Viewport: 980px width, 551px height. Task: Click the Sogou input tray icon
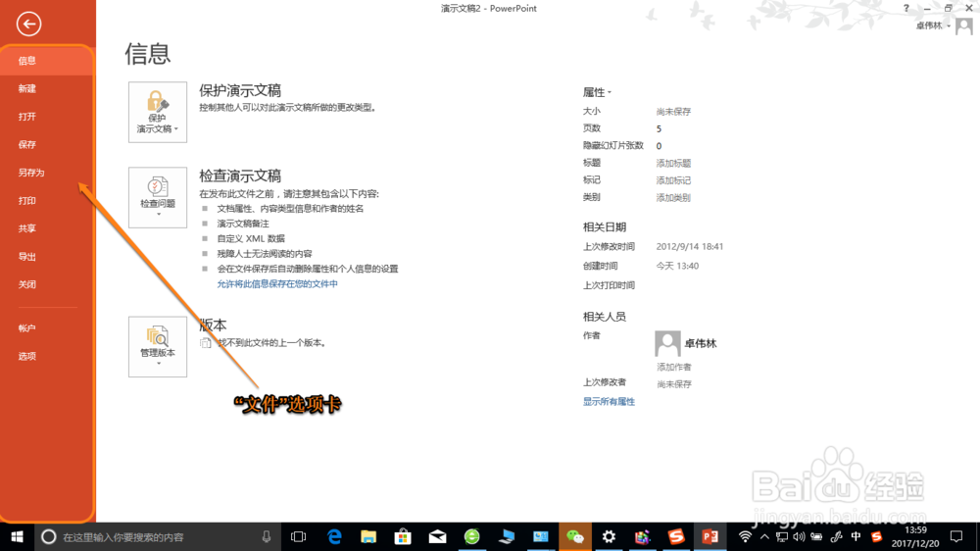pos(877,536)
